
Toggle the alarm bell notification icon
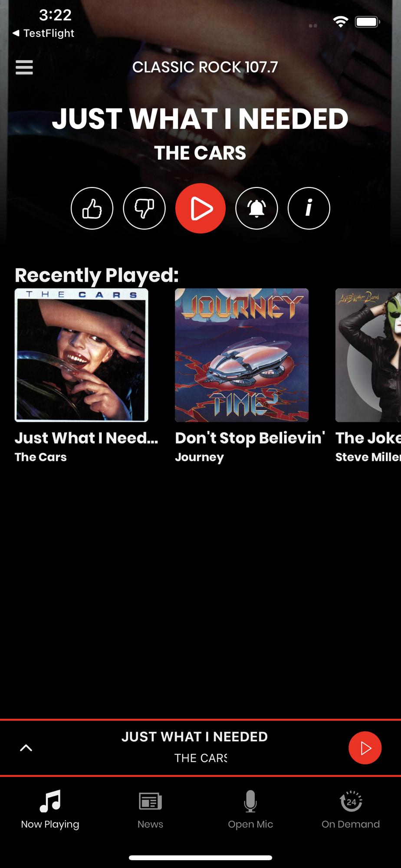pos(256,208)
